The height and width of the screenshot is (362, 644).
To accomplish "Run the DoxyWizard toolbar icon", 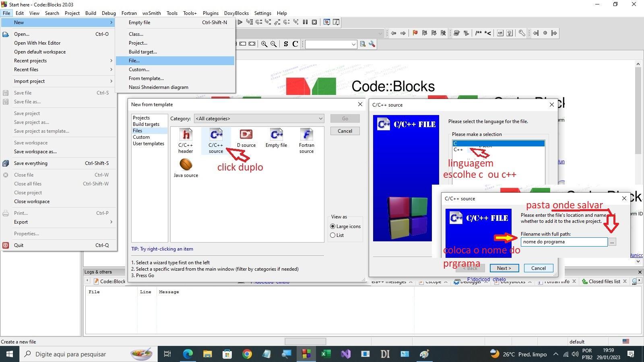I will coord(456,33).
